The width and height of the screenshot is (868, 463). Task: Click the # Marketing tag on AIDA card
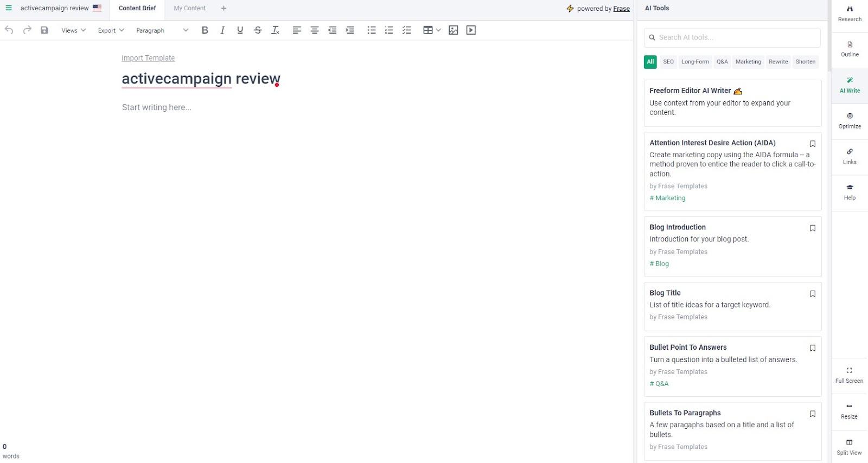(667, 198)
